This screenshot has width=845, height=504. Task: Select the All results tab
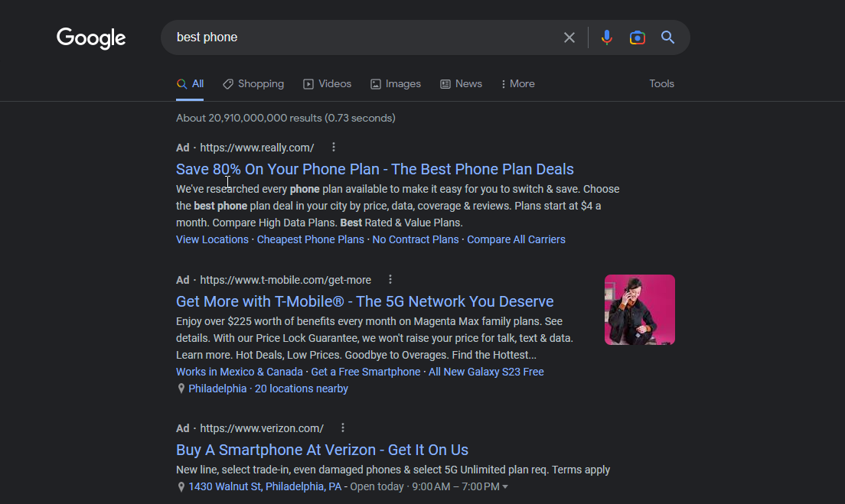click(191, 84)
